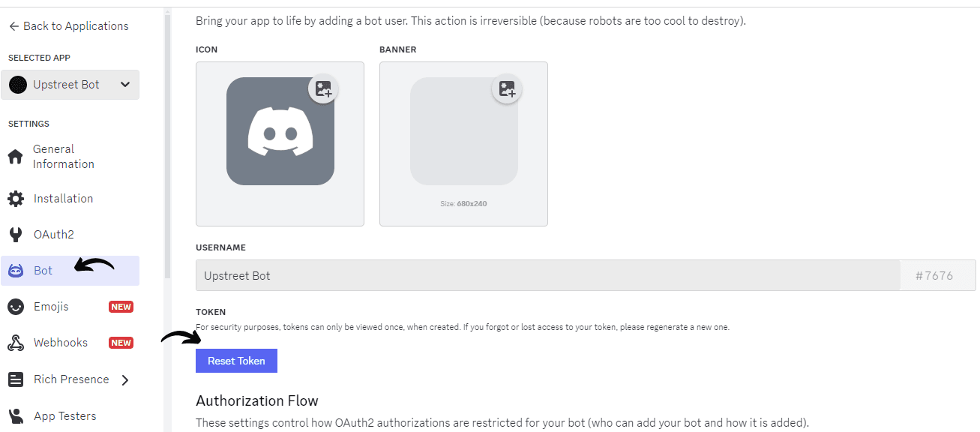Click the Rich Presence icon
Viewport: 980px width, 432px height.
click(x=15, y=379)
